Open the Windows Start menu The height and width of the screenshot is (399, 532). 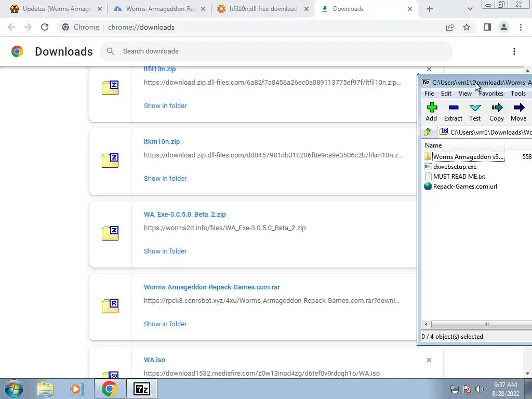point(14,389)
